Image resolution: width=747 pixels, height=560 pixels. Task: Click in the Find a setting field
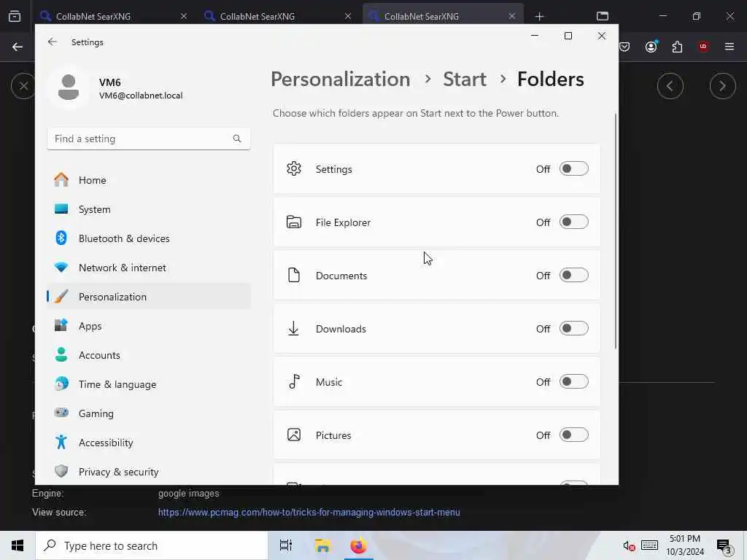(149, 139)
